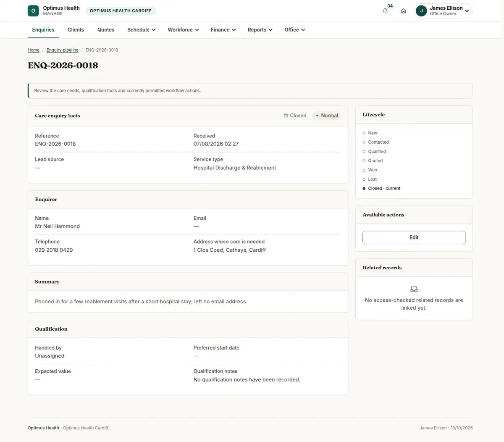Click 'No qualification notes have been recorded.'

tap(247, 380)
